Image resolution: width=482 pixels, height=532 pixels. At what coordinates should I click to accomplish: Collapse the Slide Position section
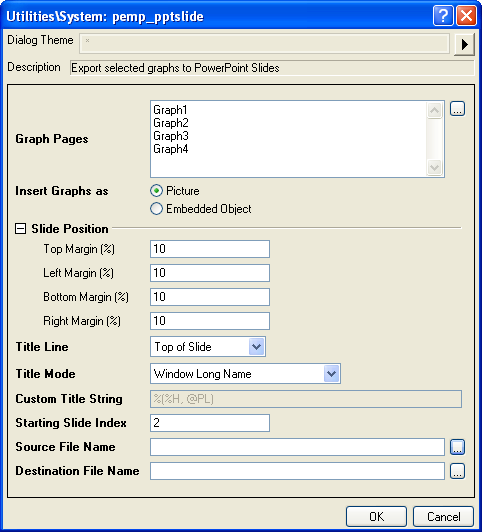[20, 229]
